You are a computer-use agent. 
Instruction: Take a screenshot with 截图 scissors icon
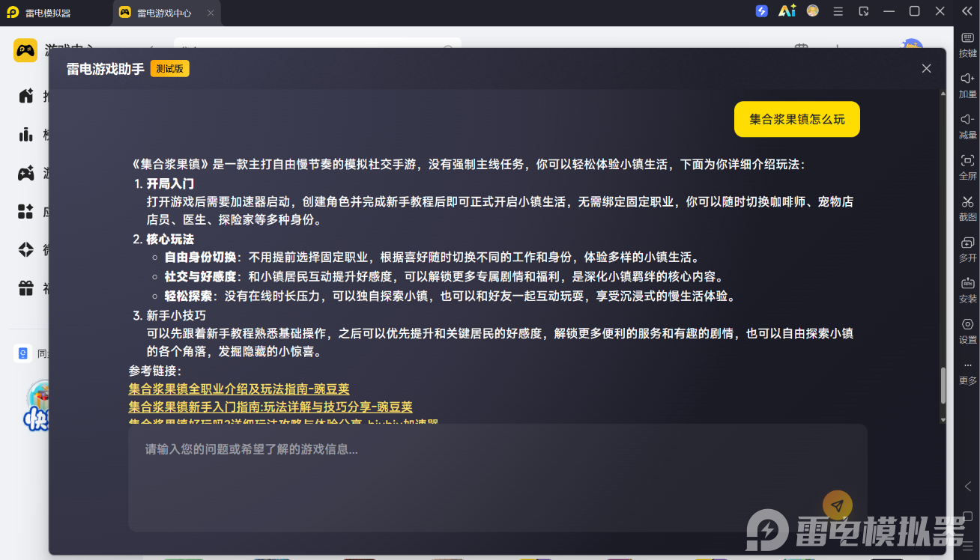[967, 209]
